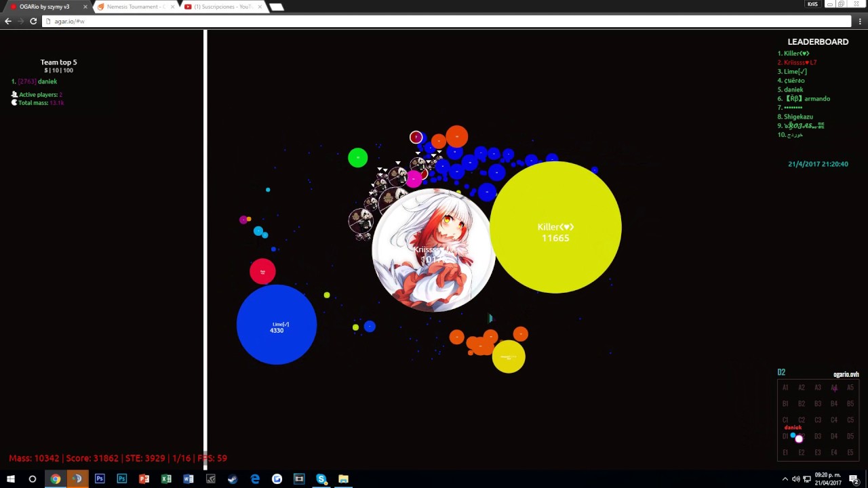Close the Suscripciones YouTube tab

[x=260, y=7]
